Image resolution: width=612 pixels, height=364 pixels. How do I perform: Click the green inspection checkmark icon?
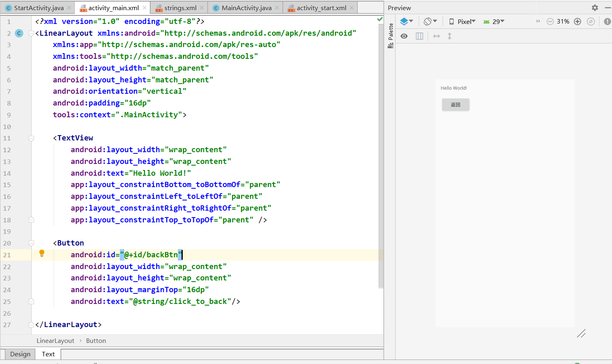(380, 19)
